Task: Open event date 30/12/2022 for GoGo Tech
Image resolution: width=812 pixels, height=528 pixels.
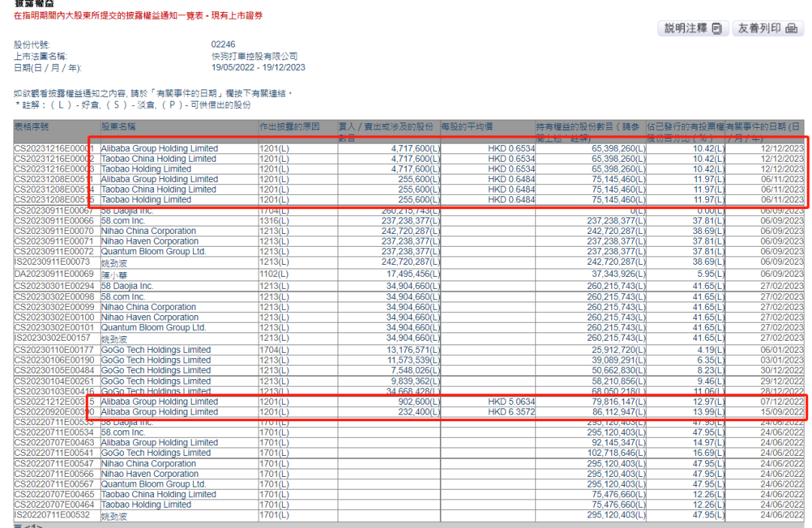Action: click(x=782, y=371)
